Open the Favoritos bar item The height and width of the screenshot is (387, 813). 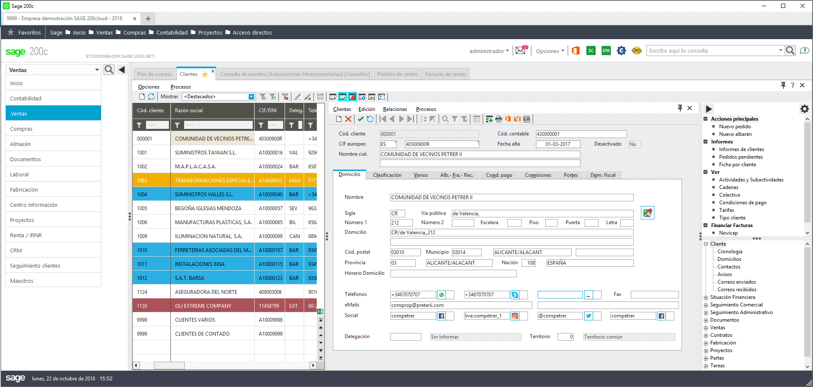(25, 32)
